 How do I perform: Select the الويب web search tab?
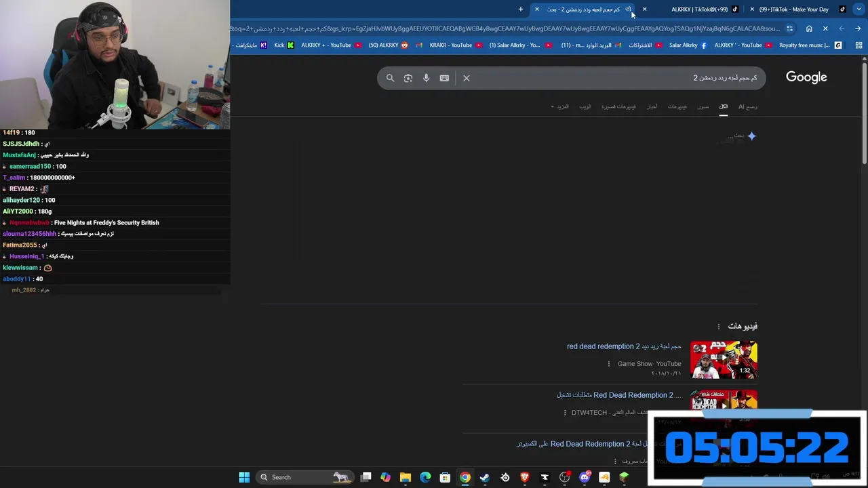coord(585,106)
